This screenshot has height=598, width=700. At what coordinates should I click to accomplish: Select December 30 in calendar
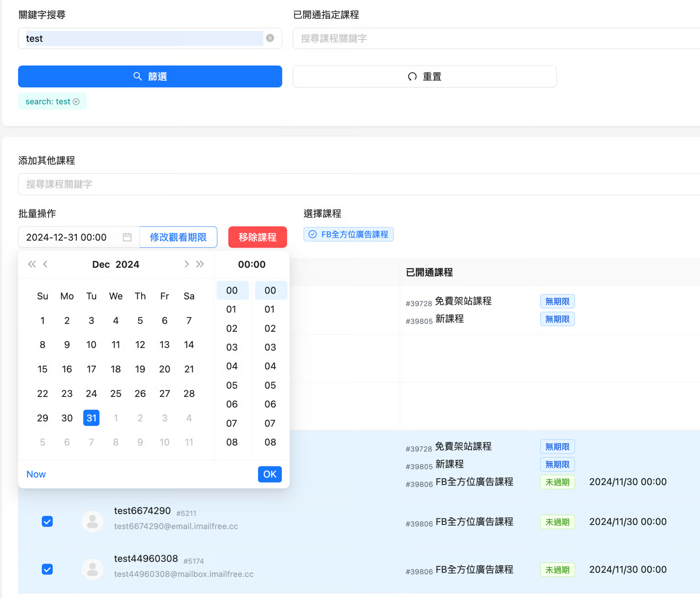click(67, 418)
